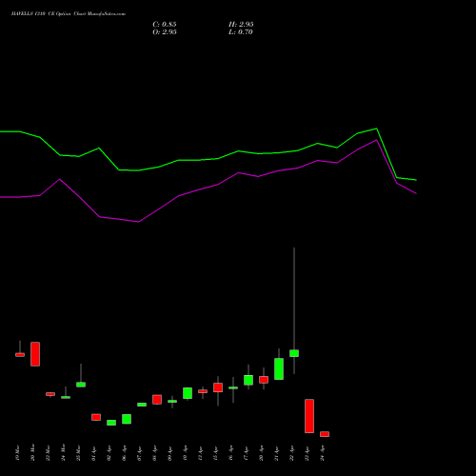Click the tall green candle for 21 Apr
Image resolution: width=476 pixels, height=476 pixels.
coord(279,368)
